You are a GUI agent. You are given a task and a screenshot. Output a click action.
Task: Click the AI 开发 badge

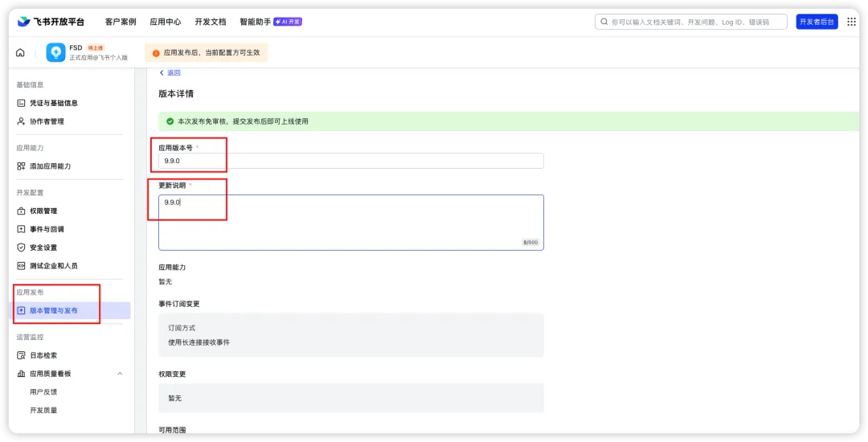(288, 22)
